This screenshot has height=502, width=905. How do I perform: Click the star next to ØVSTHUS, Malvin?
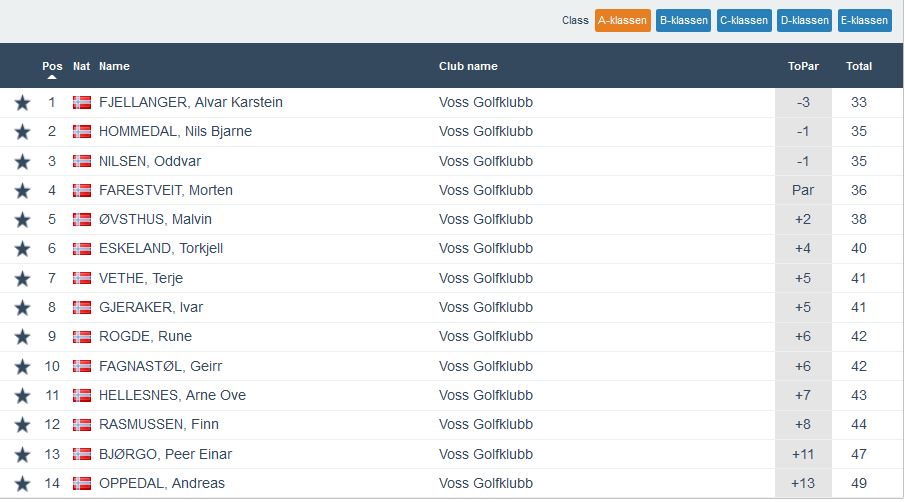(22, 219)
